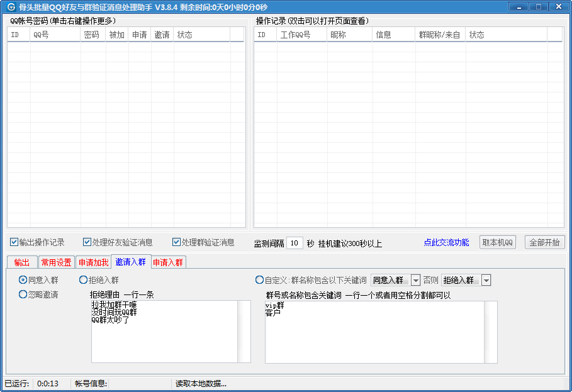Screen dimensions: 572x392
Task: Open the 拒绝入群 dropdown after 否则
Action: 486,280
